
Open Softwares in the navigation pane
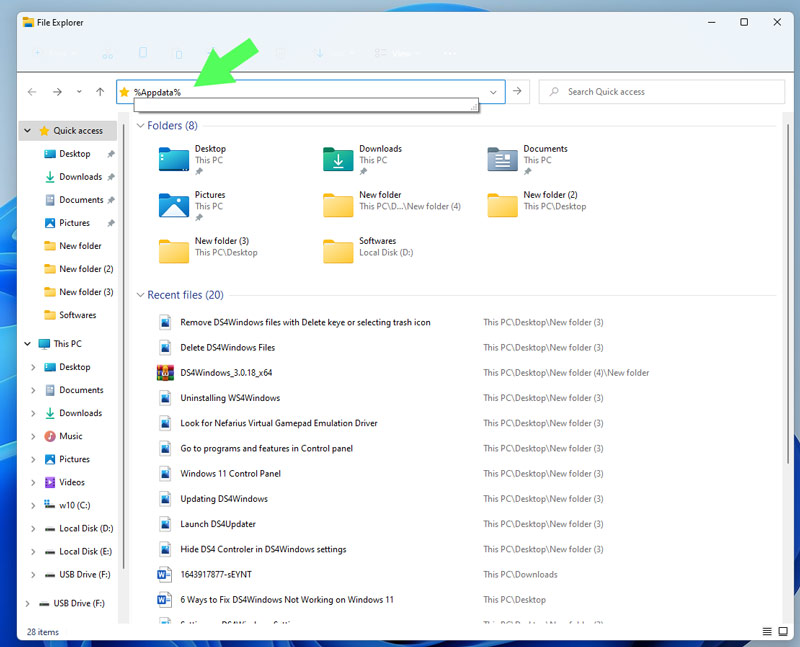(x=78, y=315)
